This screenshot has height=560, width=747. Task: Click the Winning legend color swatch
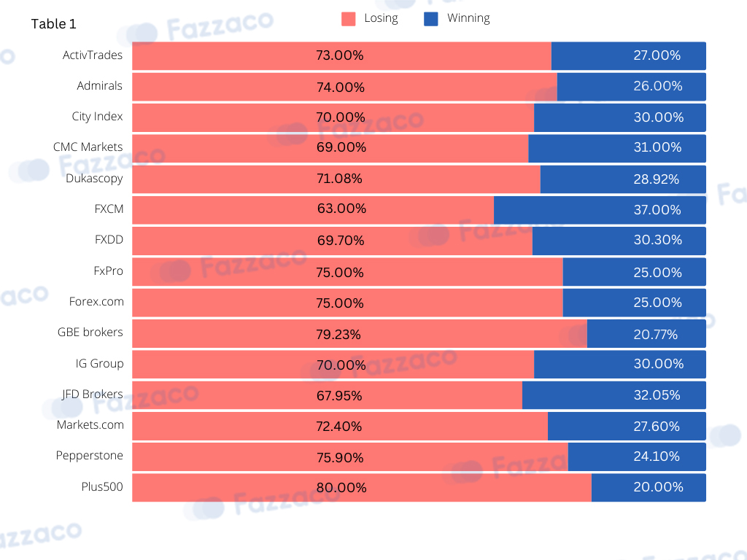point(430,19)
